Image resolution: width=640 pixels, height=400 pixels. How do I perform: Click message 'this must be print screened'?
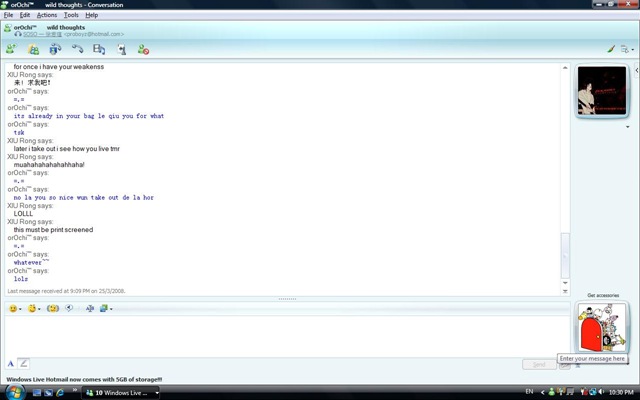coord(53,230)
